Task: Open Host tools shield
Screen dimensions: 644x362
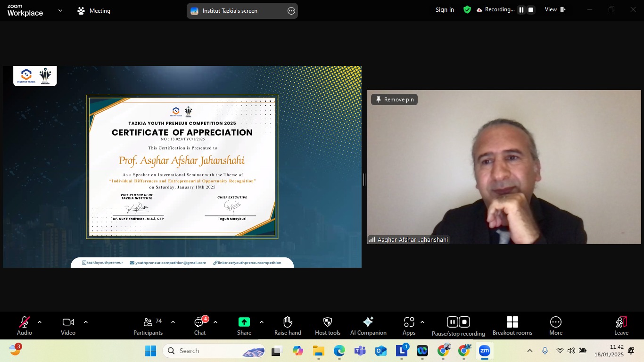Action: (328, 326)
